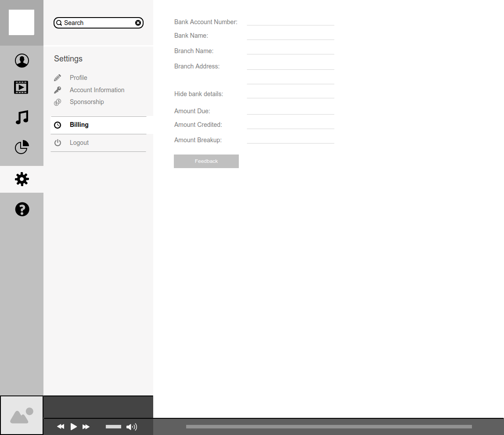Open the Sponsorship settings

(x=87, y=102)
